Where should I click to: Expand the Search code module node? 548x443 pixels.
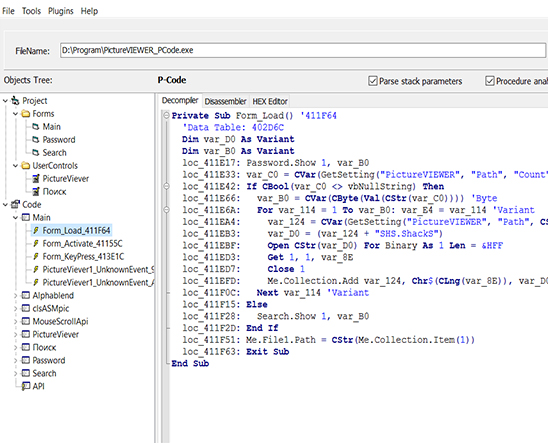tap(15, 373)
